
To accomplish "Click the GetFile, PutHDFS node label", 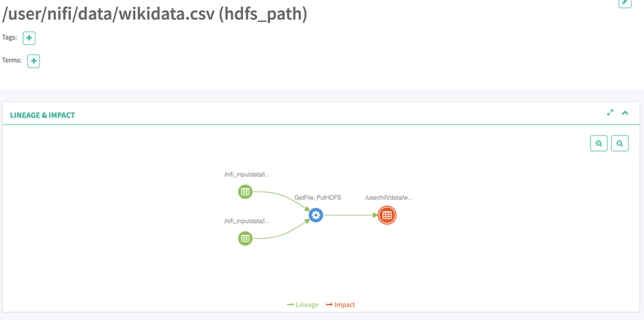I will point(317,197).
